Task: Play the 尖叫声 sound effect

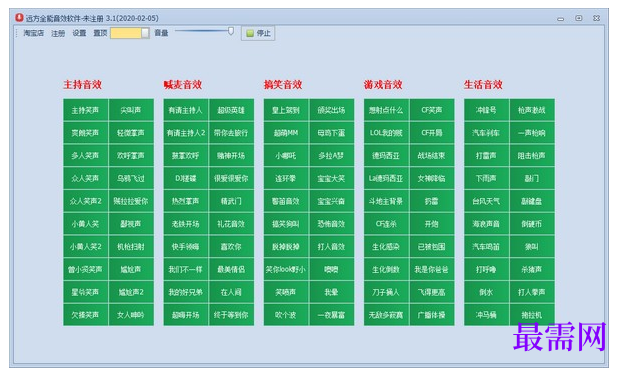Action: click(x=131, y=110)
